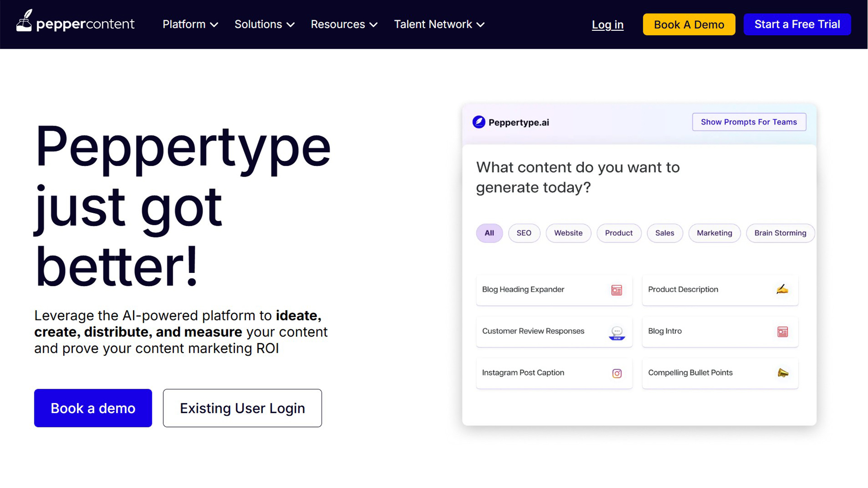Open the Resources navigation menu
Viewport: 868px width, 488px height.
tap(344, 24)
